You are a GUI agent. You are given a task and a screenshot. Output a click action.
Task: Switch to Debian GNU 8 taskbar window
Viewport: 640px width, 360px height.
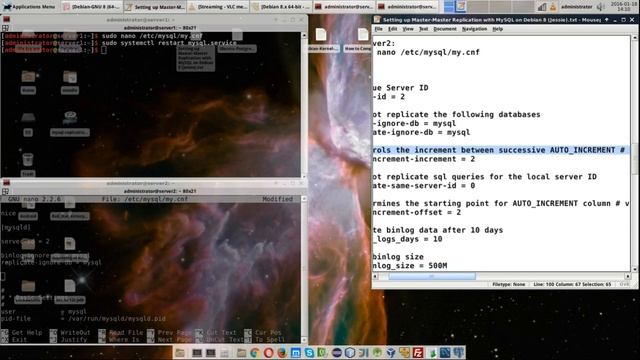point(91,7)
